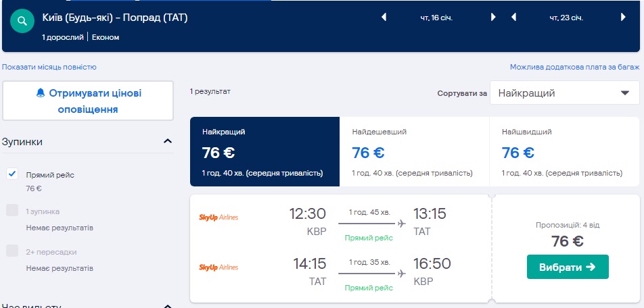Go to next return date arrow
This screenshot has height=308, width=644.
[622, 18]
